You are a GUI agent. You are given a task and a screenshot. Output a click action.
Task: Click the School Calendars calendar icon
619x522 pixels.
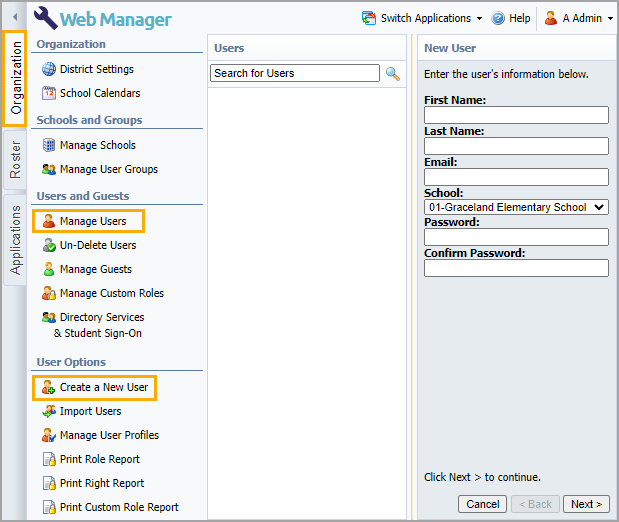tap(49, 93)
